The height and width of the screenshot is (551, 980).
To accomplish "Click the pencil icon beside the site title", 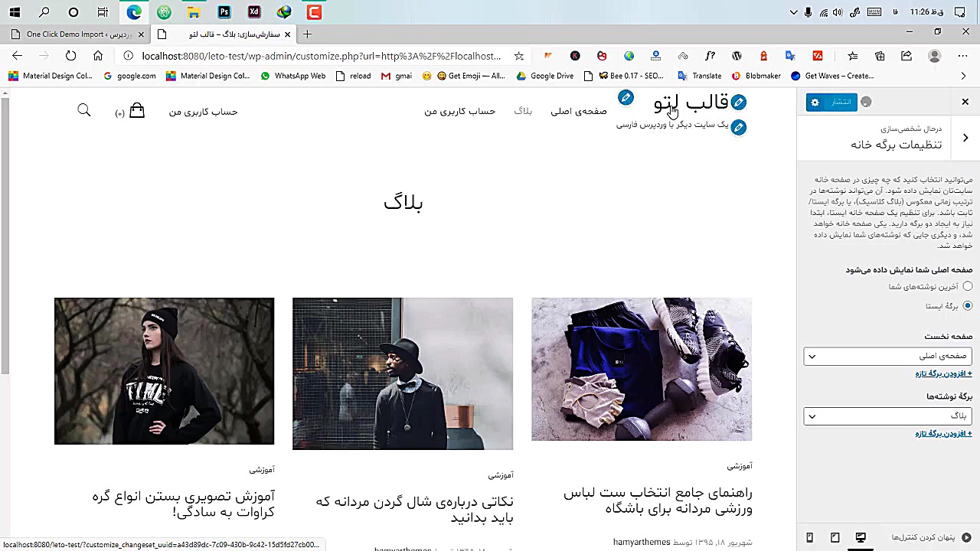I will [738, 102].
